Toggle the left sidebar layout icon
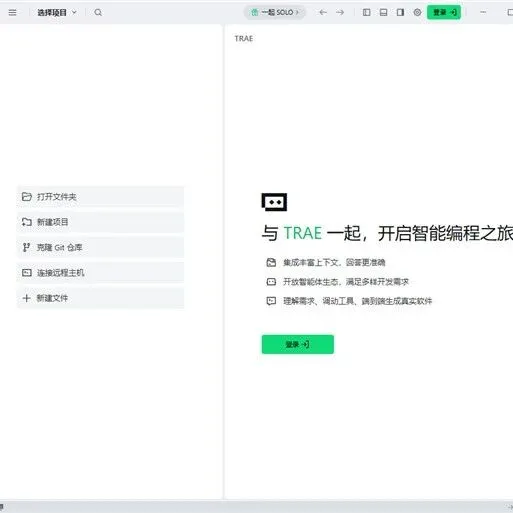This screenshot has height=513, width=513. pyautogui.click(x=366, y=13)
